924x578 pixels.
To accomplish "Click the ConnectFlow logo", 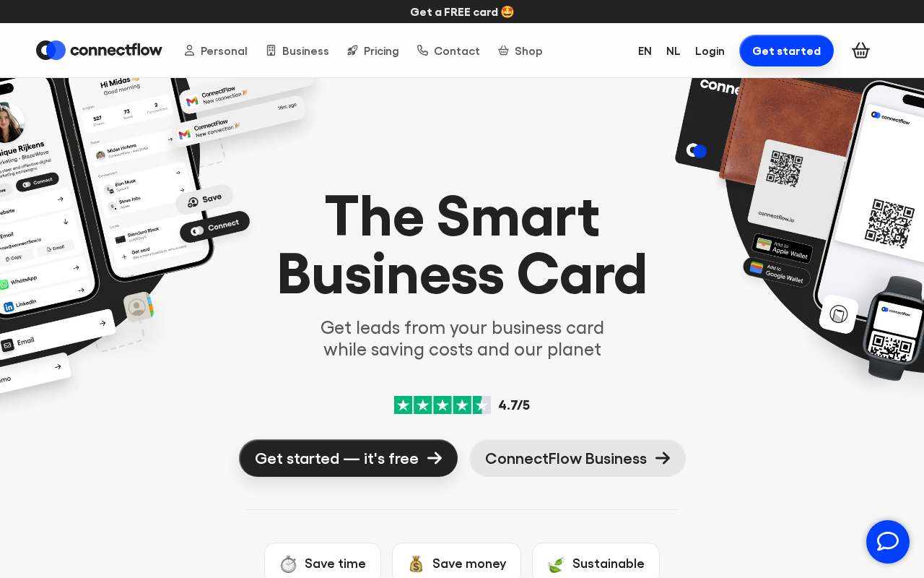I will coord(99,51).
